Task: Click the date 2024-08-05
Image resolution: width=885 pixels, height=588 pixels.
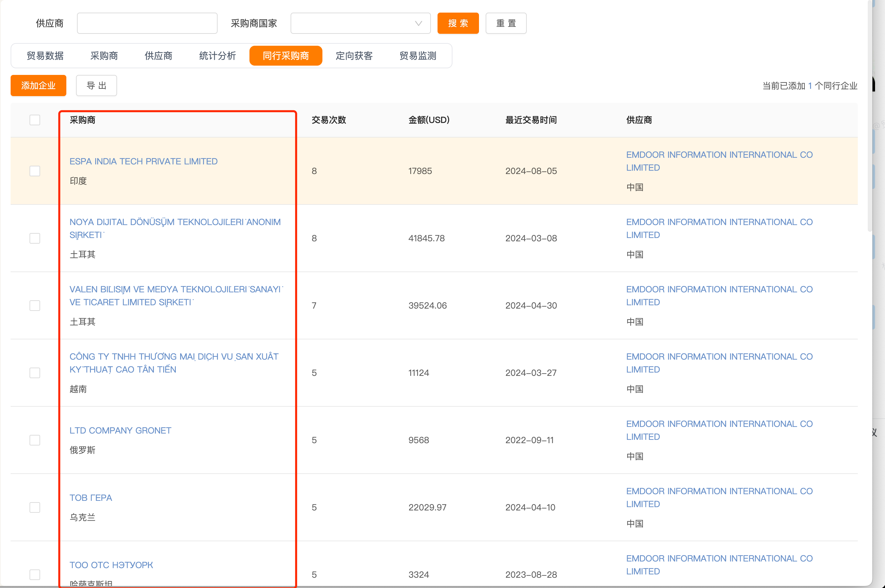Action: tap(531, 171)
